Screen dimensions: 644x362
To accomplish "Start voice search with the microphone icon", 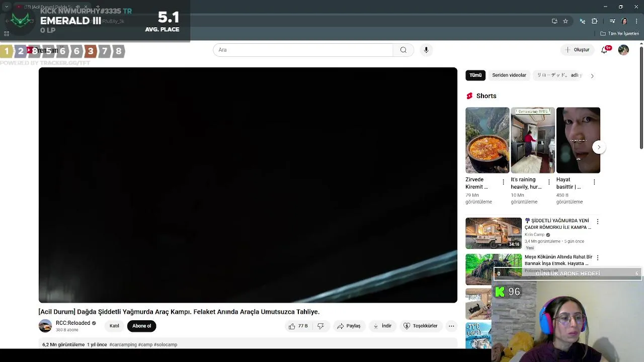I will pos(426,50).
